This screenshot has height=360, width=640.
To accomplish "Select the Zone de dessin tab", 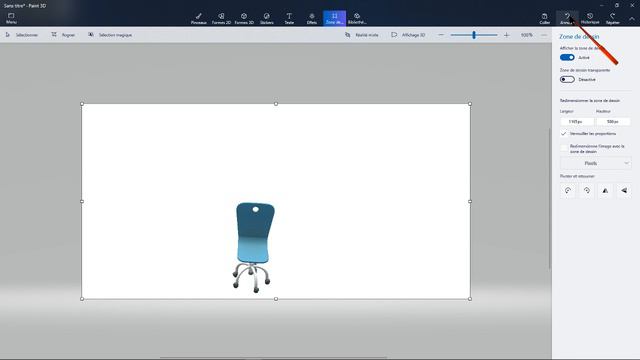I will (x=334, y=18).
